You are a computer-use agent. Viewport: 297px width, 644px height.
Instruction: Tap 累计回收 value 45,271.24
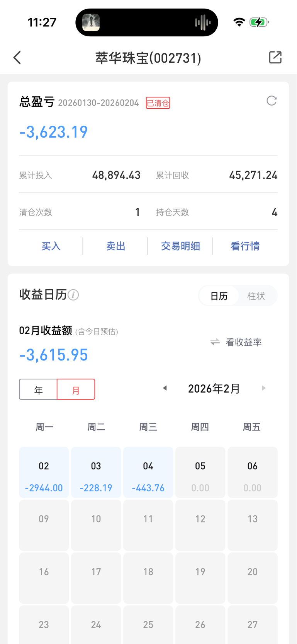coord(253,175)
